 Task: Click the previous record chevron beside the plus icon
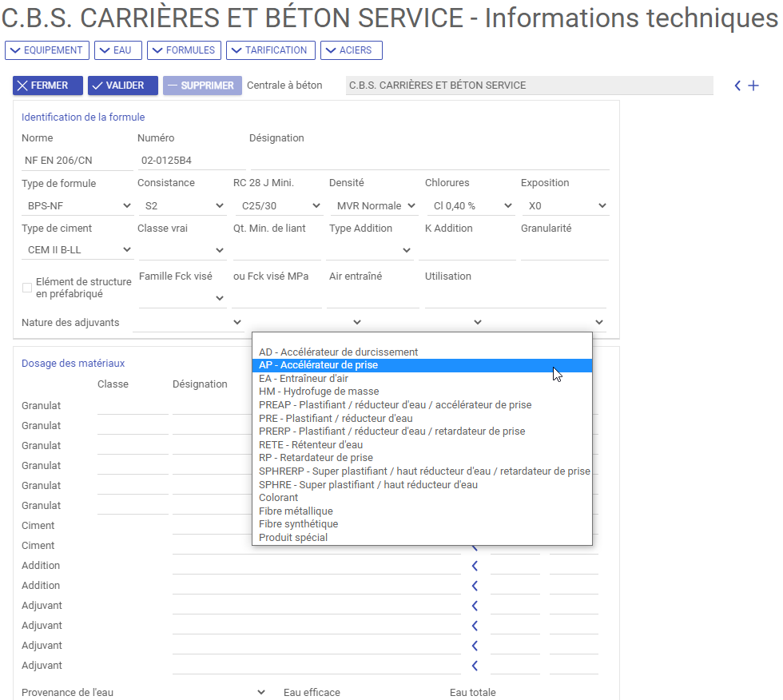[x=737, y=86]
